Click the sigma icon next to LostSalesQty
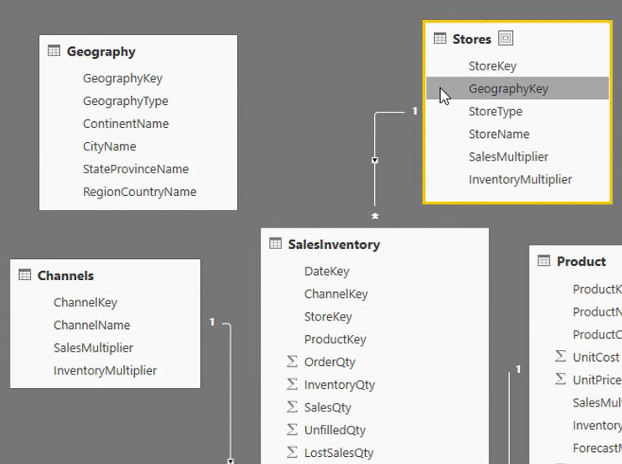The width and height of the screenshot is (622, 464). point(292,452)
